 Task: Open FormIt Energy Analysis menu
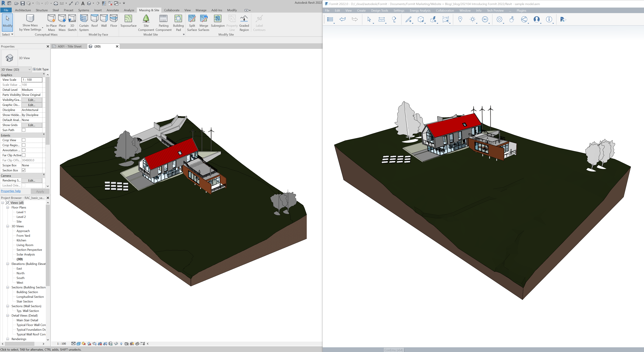point(420,11)
